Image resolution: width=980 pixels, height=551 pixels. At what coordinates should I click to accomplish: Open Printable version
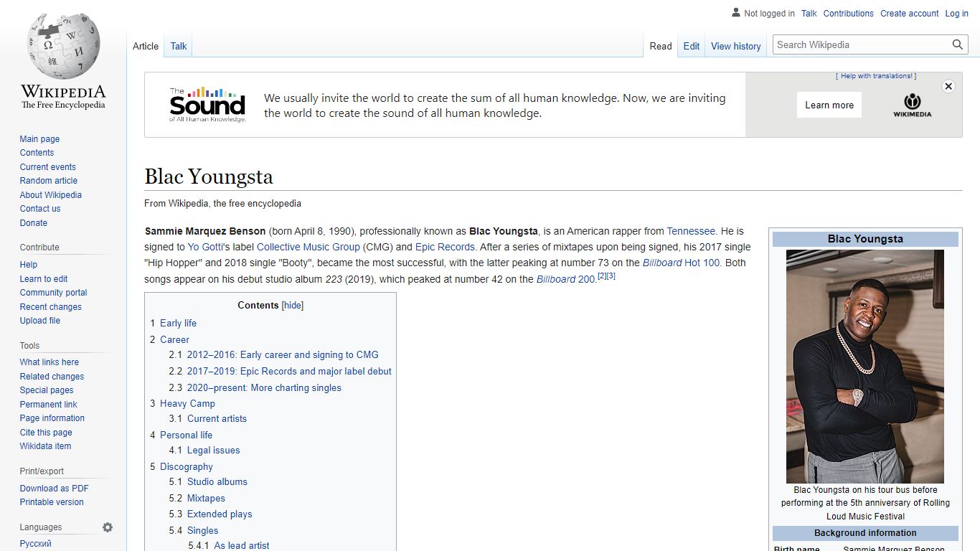click(52, 502)
